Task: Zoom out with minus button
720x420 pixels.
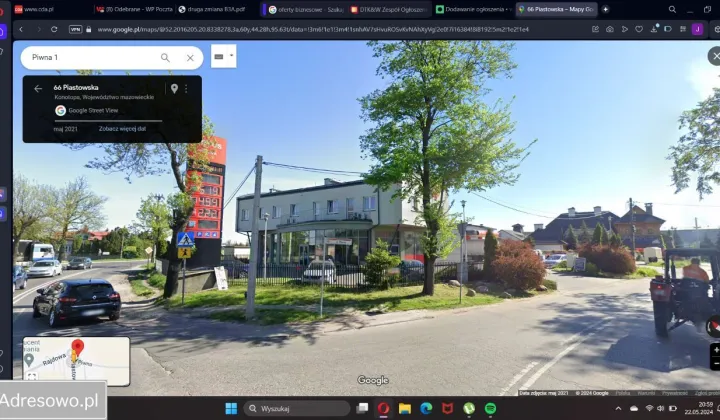Action: (x=715, y=363)
